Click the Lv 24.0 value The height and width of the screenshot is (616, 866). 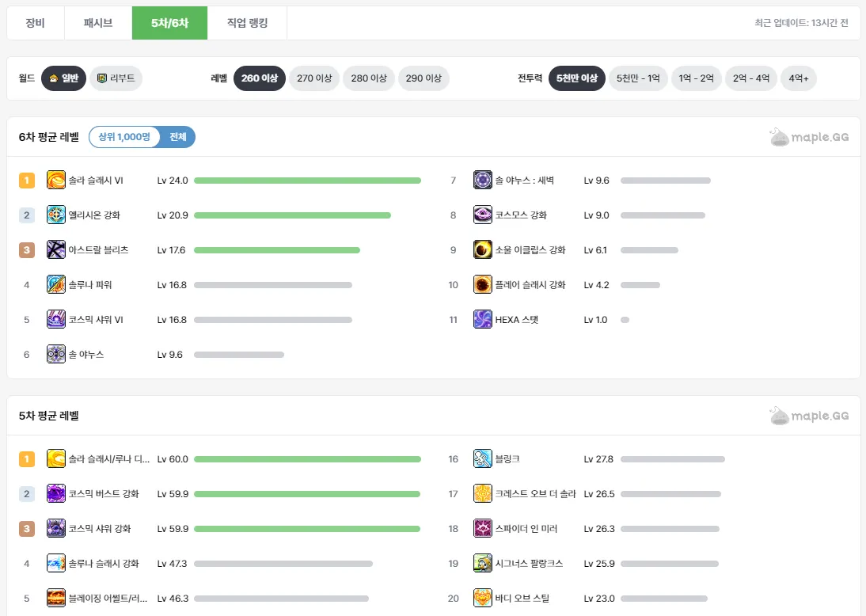173,180
